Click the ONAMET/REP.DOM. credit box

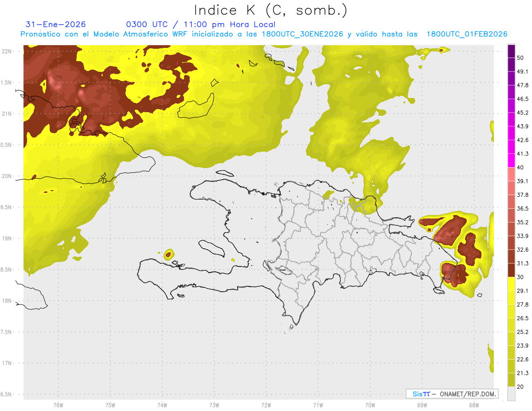pyautogui.click(x=452, y=394)
